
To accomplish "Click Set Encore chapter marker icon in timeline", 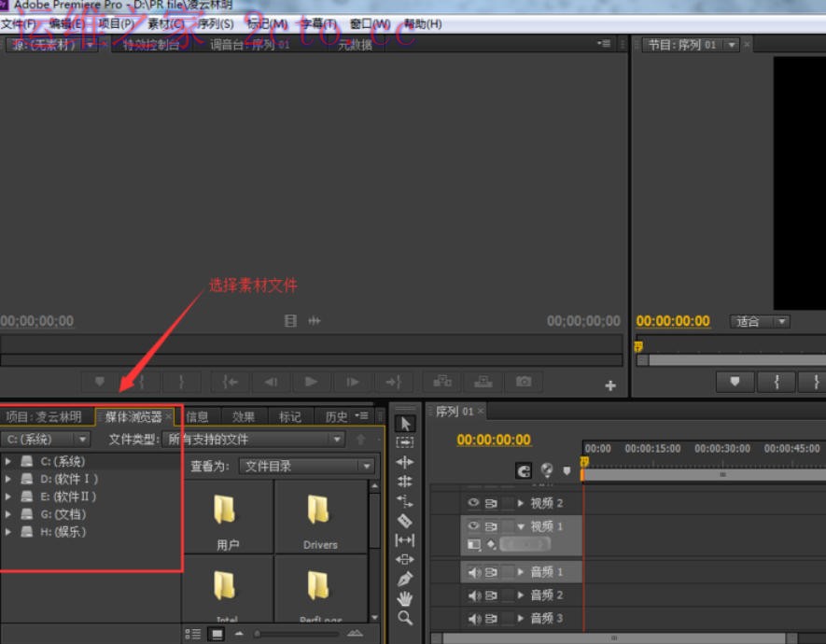I will pos(547,470).
